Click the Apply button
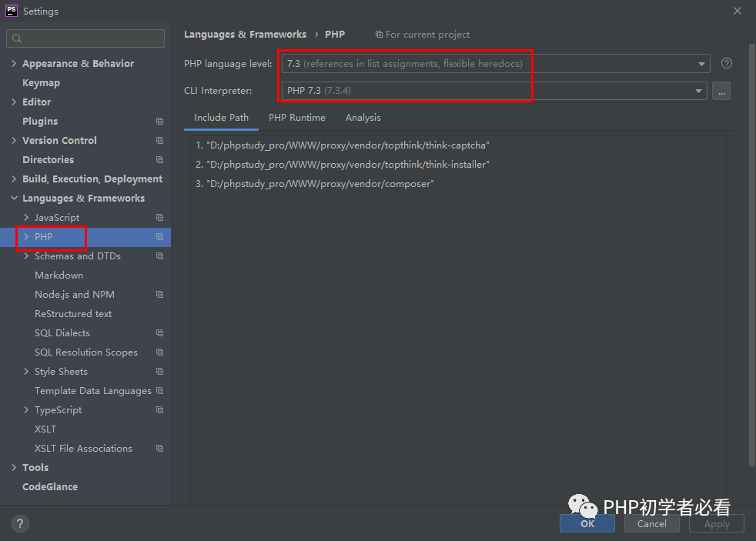The height and width of the screenshot is (541, 756). (x=717, y=523)
